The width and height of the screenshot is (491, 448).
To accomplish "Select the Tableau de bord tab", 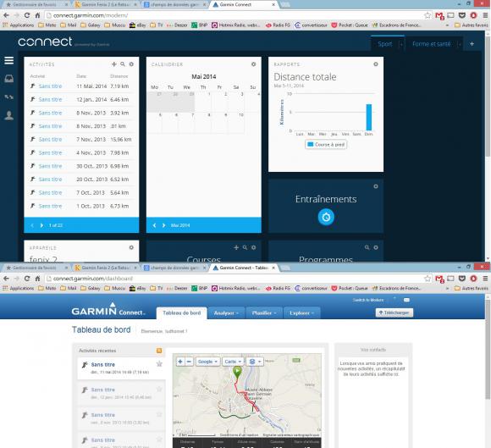I will click(182, 313).
